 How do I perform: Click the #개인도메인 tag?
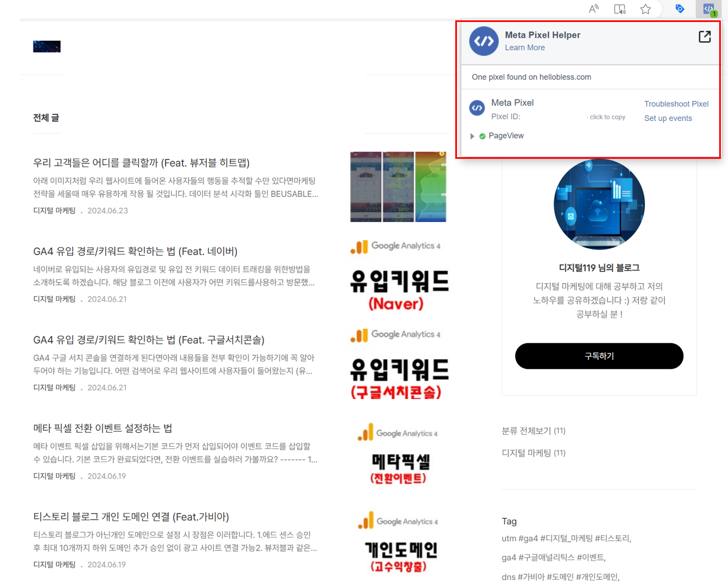(598, 576)
